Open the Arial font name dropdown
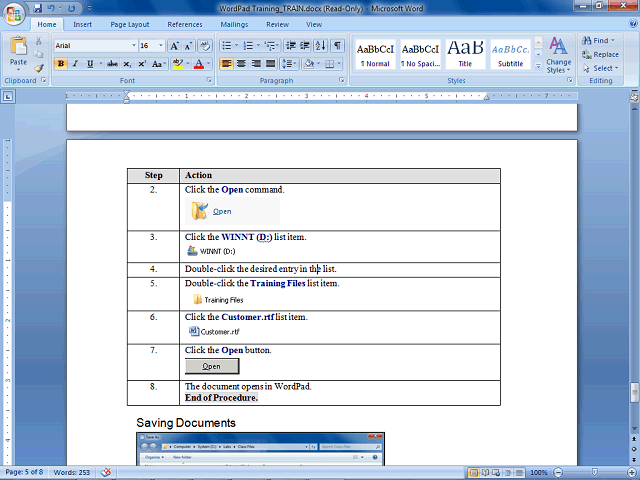This screenshot has width=640, height=480. 133,46
